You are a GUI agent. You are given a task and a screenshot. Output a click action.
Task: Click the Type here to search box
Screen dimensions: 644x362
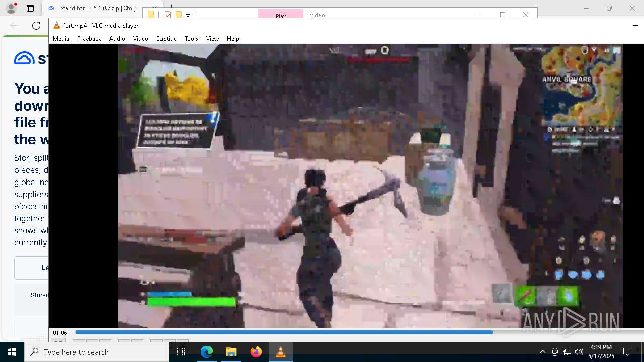[97, 352]
